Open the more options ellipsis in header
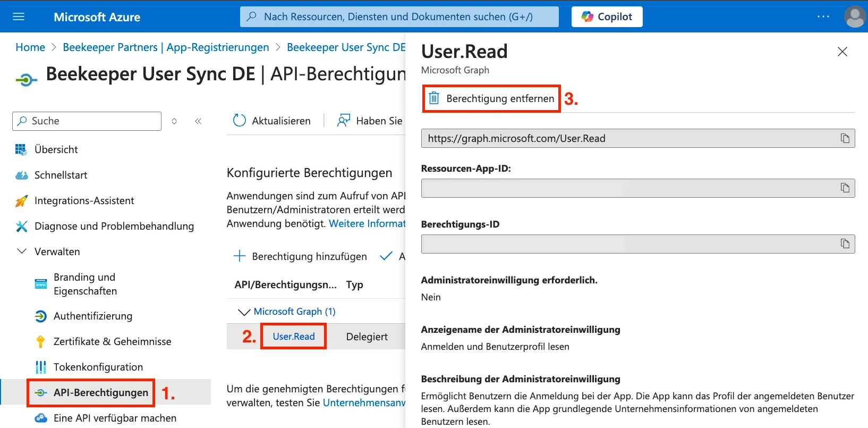Screen dimensions: 868x428 pos(823,16)
